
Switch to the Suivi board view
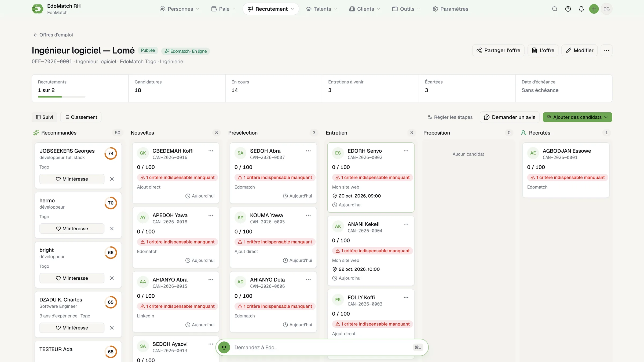[45, 117]
